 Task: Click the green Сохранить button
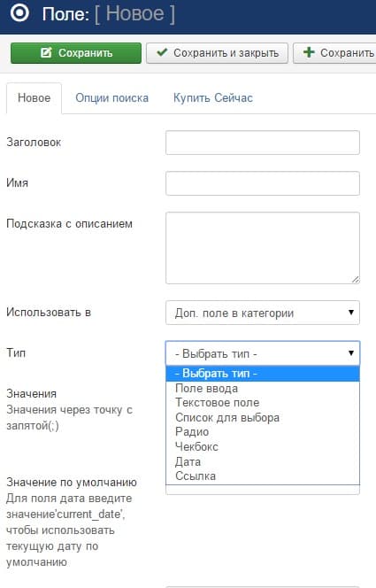coord(76,53)
